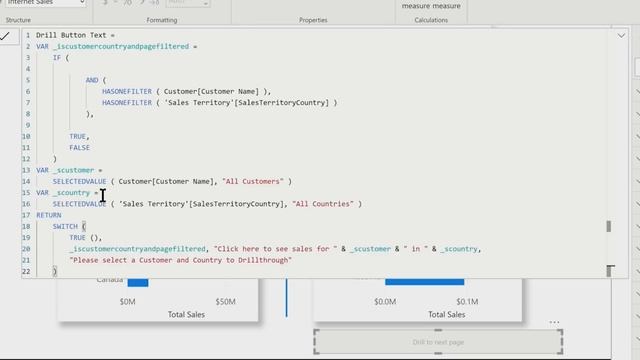The image size is (640, 360).
Task: Select the Canada bar in the left chart
Action: tap(138, 282)
